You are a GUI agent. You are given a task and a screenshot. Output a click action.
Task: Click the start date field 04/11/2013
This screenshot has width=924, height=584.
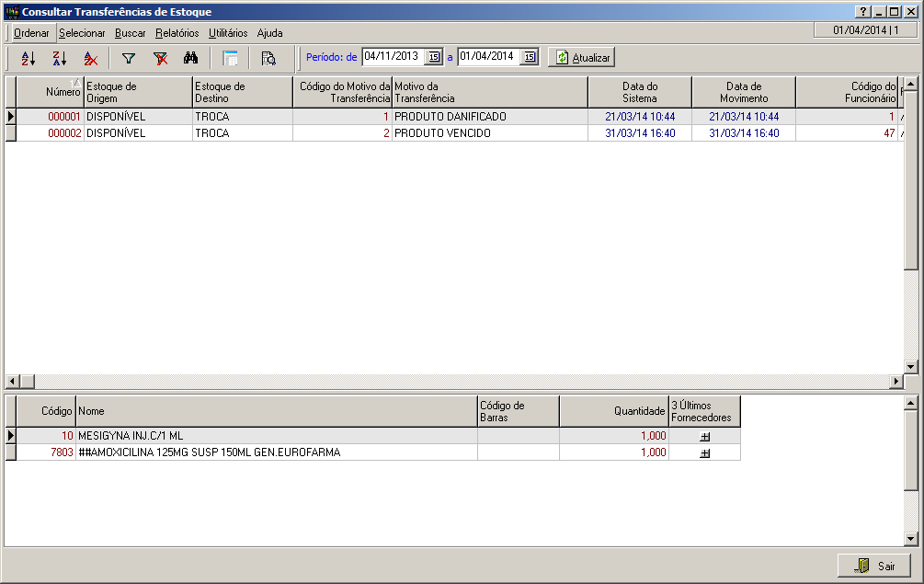[392, 56]
